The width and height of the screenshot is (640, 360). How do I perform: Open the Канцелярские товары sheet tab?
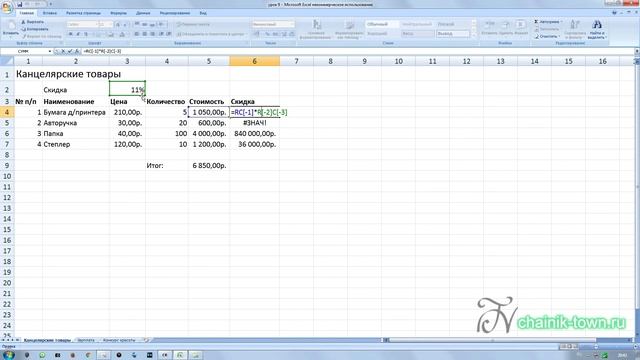pyautogui.click(x=47, y=340)
